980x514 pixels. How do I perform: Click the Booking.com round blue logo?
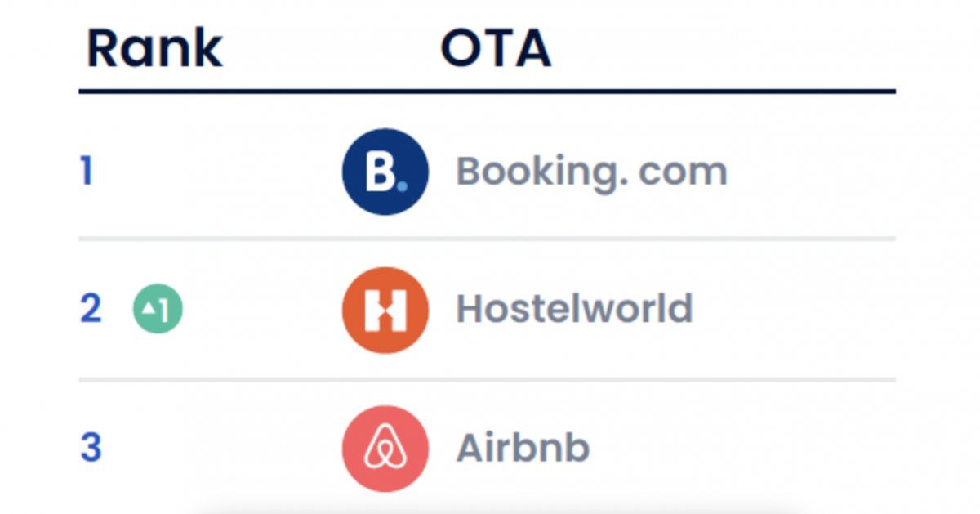coord(385,172)
